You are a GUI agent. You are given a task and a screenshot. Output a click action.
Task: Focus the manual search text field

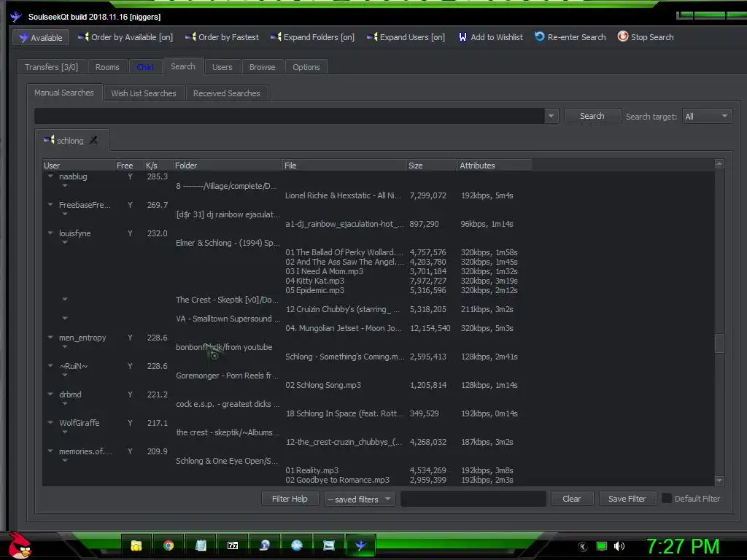289,116
